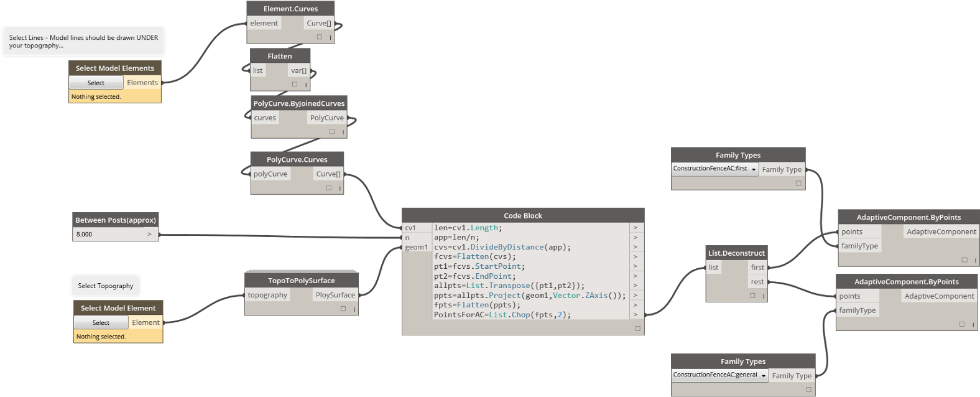
Task: Click the output arrow of Between Posts(approx) node
Action: 149,235
